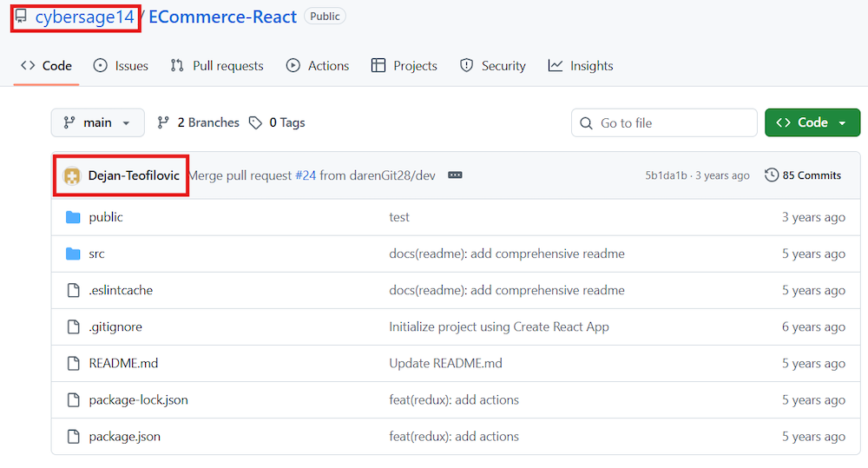The width and height of the screenshot is (868, 468).
Task: Expand the main branch dropdown
Action: pos(97,122)
